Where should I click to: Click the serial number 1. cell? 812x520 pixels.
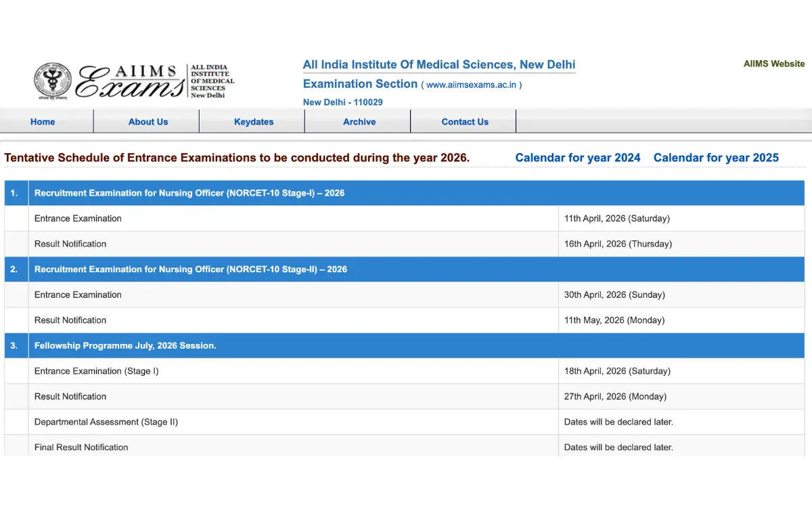[16, 193]
